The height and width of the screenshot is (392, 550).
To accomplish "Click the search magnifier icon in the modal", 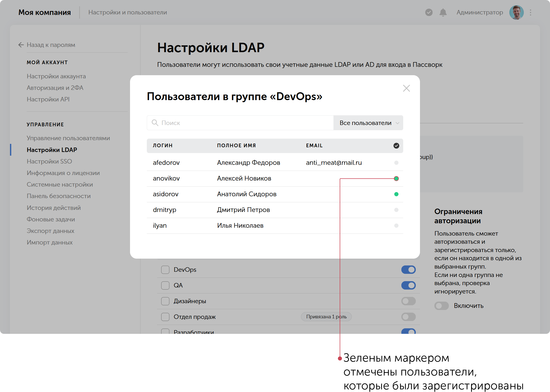I will coord(155,123).
